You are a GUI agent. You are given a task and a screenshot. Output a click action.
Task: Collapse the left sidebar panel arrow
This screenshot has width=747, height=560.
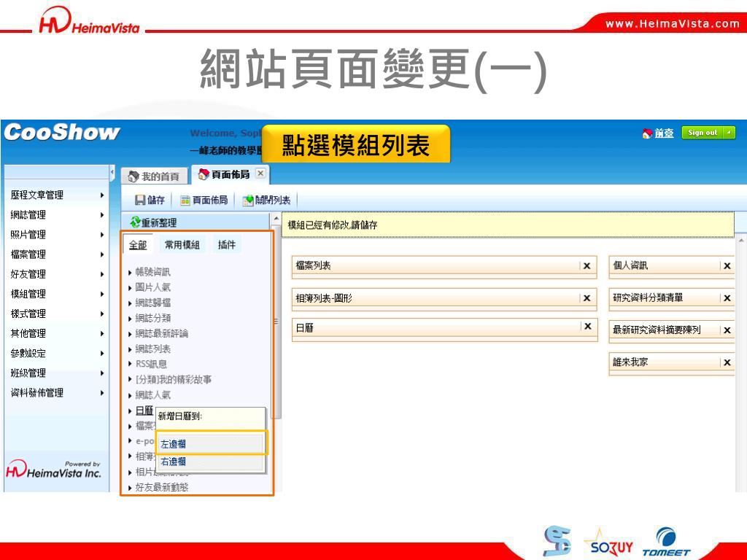[112, 172]
